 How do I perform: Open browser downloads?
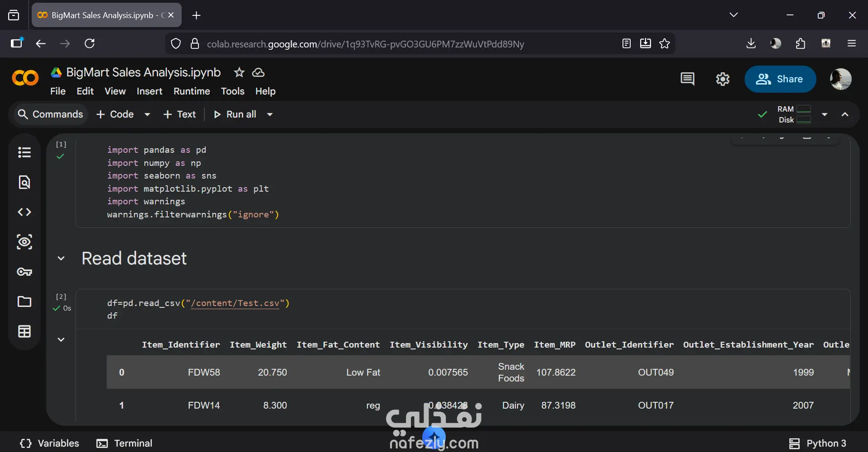[x=751, y=43]
